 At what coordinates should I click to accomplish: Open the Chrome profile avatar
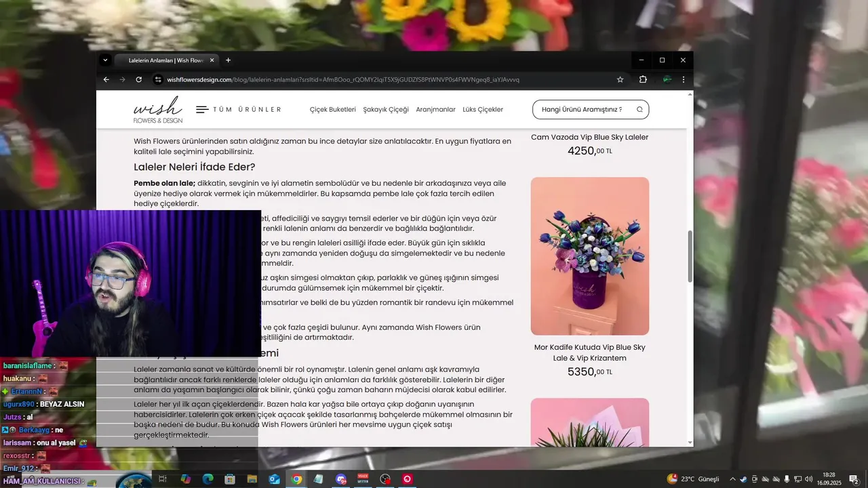pos(667,79)
